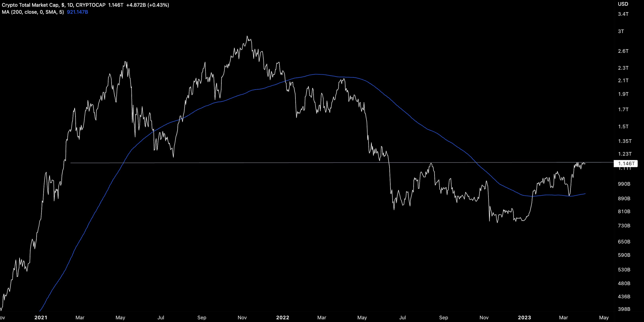This screenshot has width=644, height=322.
Task: Click the Nov label before 2022 on time axis
Action: pos(242,317)
